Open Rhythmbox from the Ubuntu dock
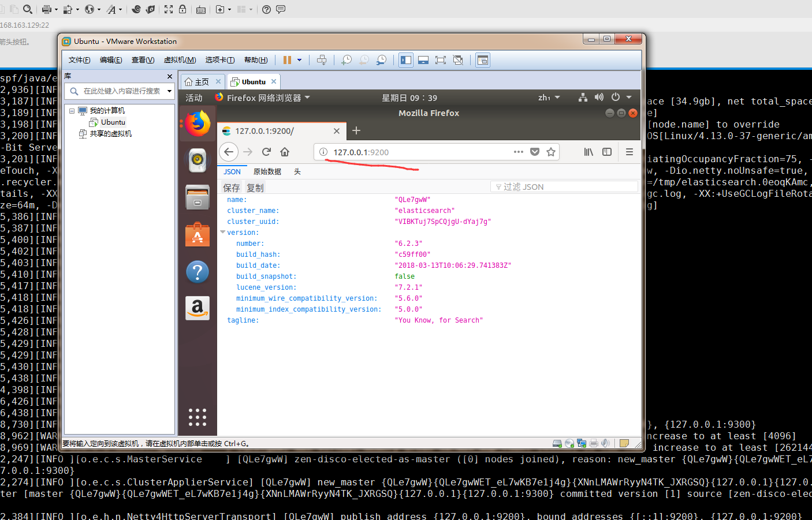The image size is (812, 520). point(198,160)
